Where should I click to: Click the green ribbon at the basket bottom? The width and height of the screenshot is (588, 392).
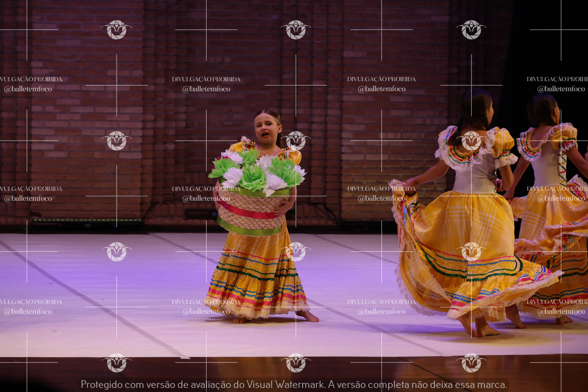point(248,230)
